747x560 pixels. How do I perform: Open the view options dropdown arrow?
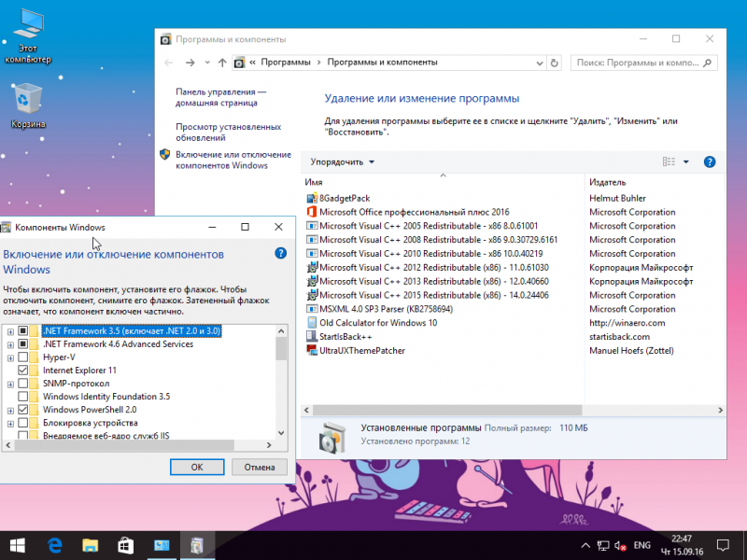tap(686, 161)
